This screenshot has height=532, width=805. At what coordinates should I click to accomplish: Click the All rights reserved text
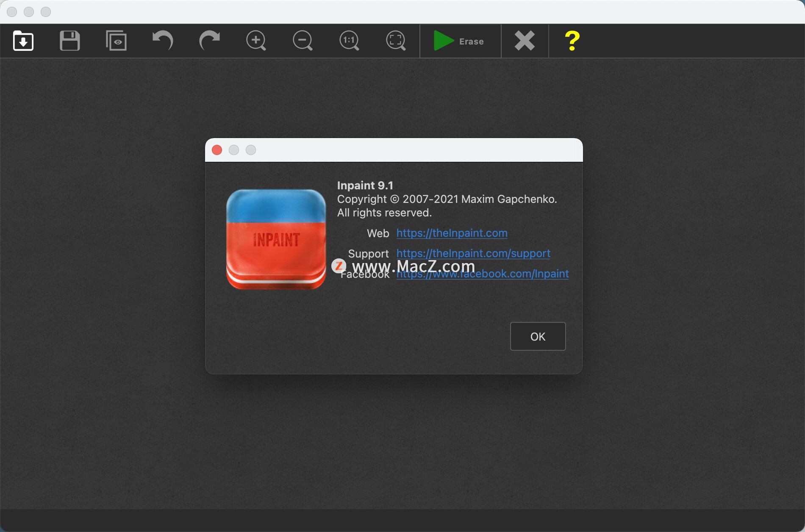pos(384,213)
